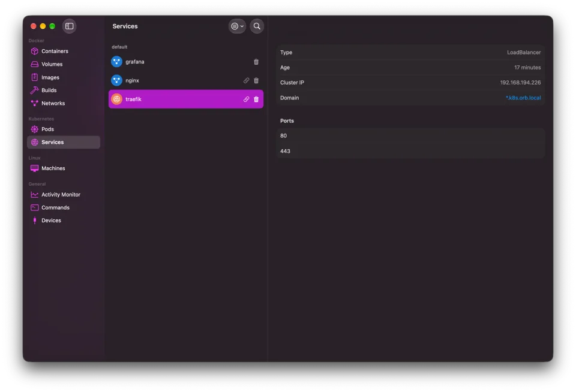The image size is (576, 392).
Task: Select Services in the sidebar
Action: (x=64, y=143)
